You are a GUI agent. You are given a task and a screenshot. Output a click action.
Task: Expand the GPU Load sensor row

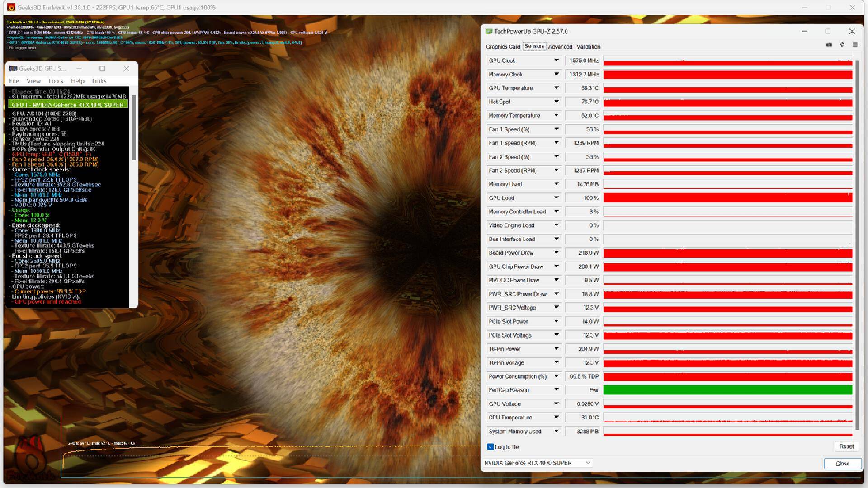pyautogui.click(x=556, y=197)
